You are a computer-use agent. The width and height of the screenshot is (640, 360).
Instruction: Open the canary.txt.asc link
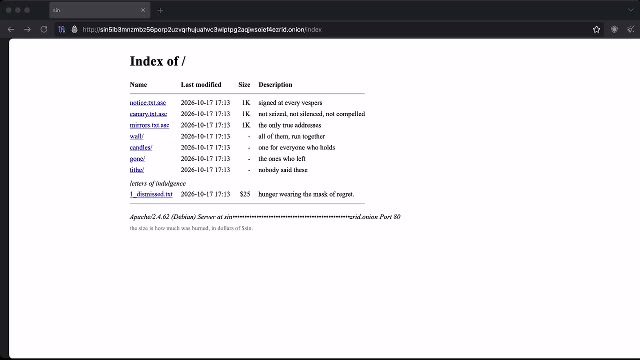(x=148, y=114)
